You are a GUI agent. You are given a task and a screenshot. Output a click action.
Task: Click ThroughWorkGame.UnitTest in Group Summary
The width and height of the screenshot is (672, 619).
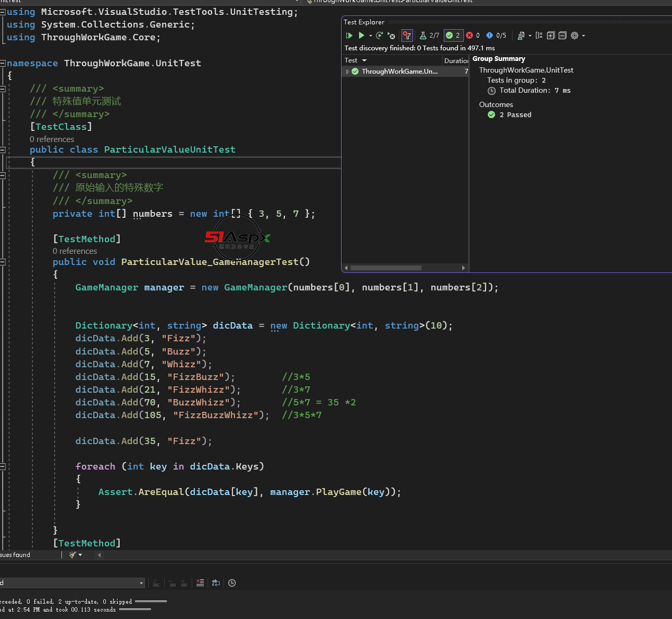pyautogui.click(x=526, y=70)
